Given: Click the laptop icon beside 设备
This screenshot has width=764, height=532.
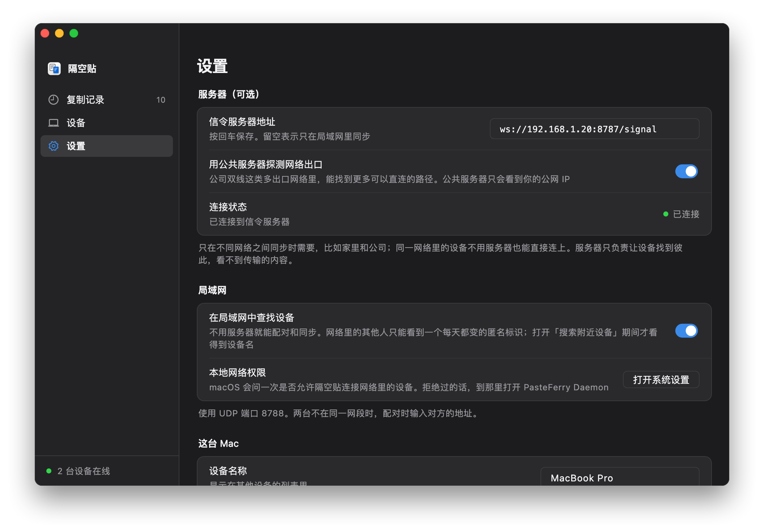Looking at the screenshot, I should click(x=54, y=123).
